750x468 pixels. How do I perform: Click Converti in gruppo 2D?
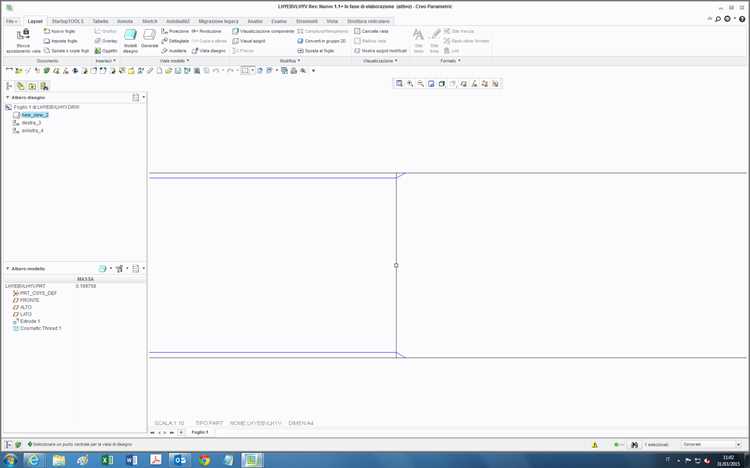(x=321, y=41)
